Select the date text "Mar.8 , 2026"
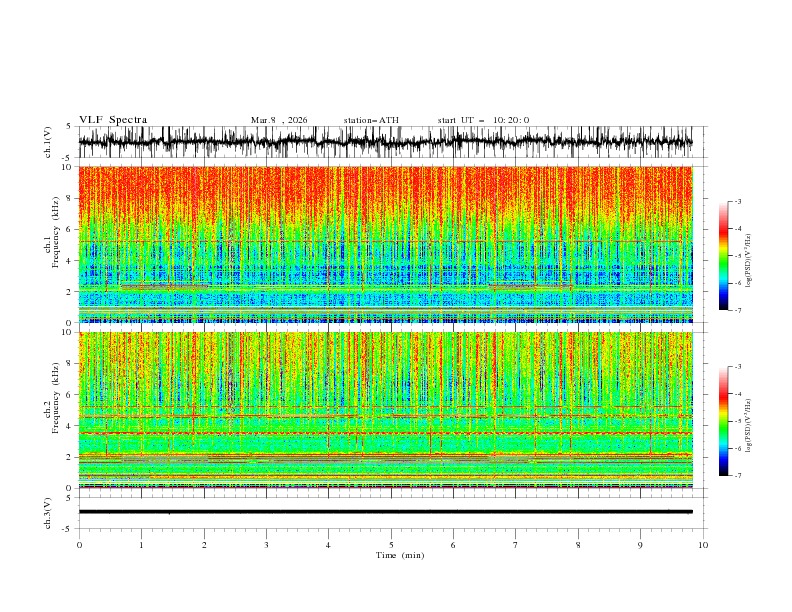 [x=279, y=120]
